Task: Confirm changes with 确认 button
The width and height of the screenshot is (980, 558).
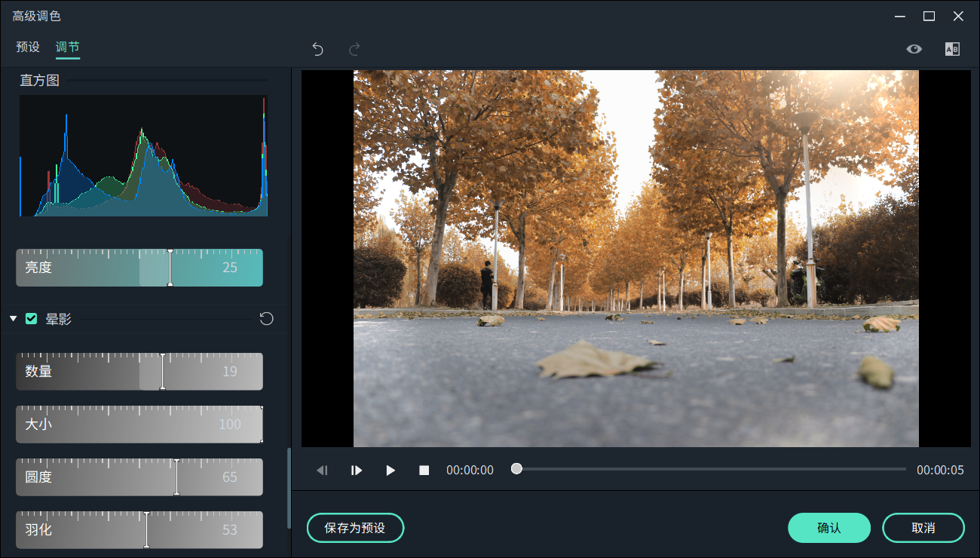Action: pyautogui.click(x=829, y=528)
